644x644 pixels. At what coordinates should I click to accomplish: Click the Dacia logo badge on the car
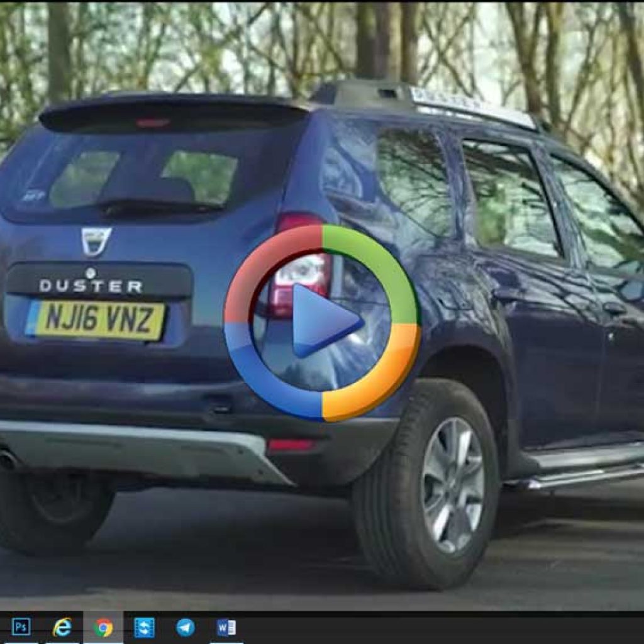pos(96,241)
